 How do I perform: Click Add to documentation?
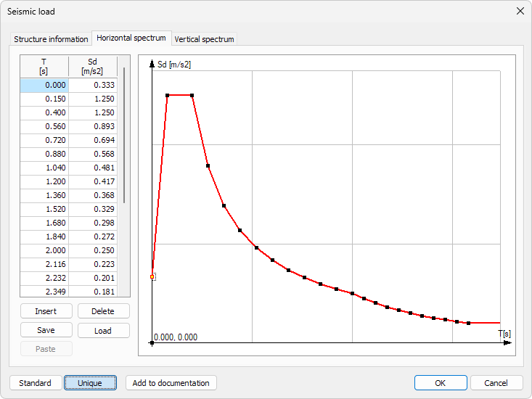pyautogui.click(x=171, y=383)
